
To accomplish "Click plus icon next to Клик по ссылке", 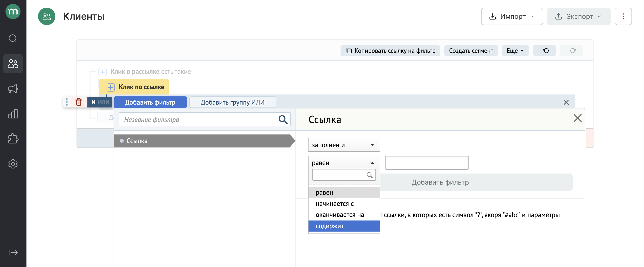I will [111, 87].
